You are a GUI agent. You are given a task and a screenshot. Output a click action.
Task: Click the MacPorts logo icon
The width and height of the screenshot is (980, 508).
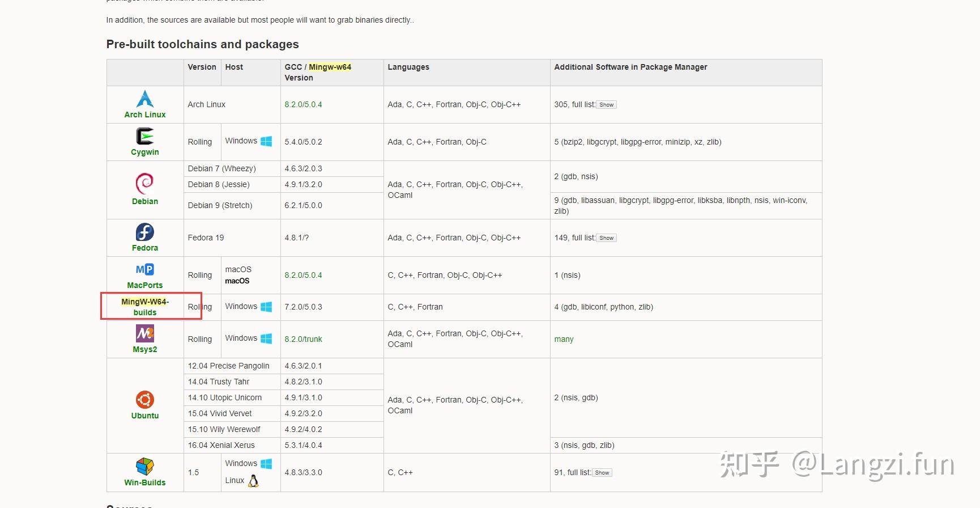pos(145,270)
